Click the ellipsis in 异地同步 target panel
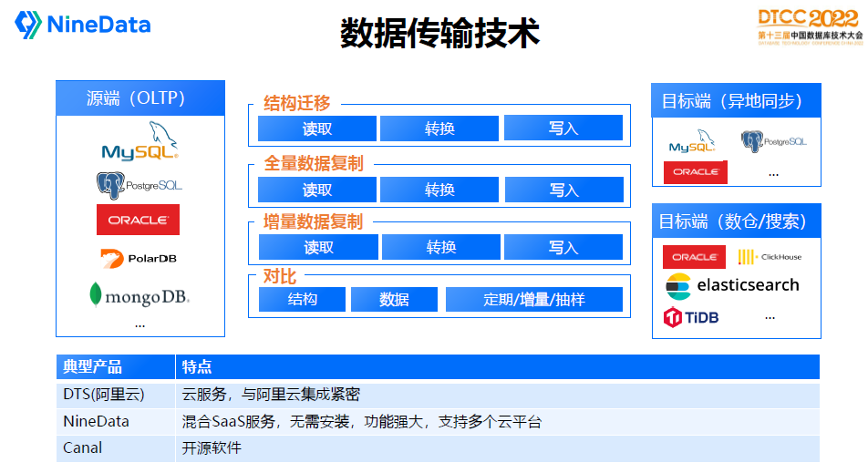The image size is (868, 473). pos(774,175)
